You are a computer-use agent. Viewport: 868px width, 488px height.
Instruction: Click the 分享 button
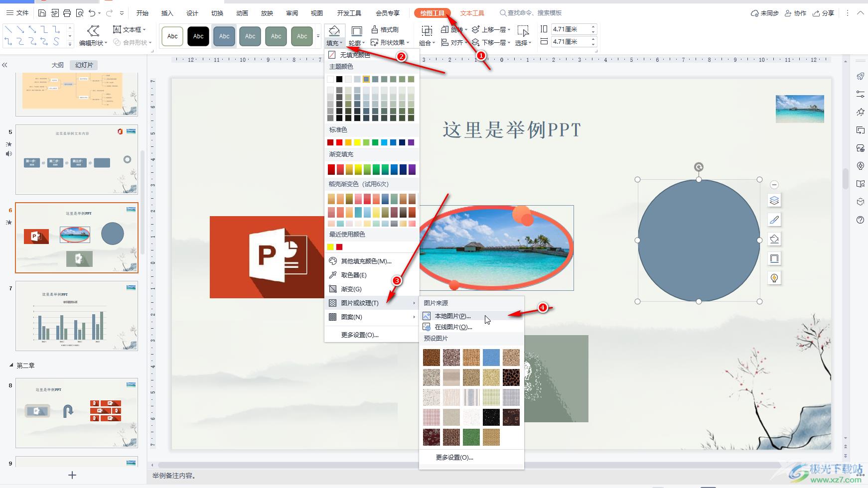(x=823, y=13)
